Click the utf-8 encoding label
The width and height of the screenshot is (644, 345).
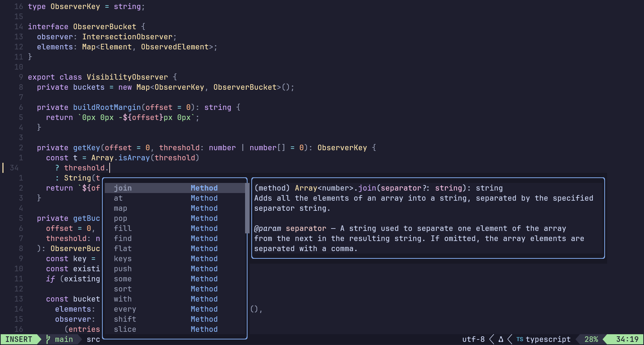[473, 339]
